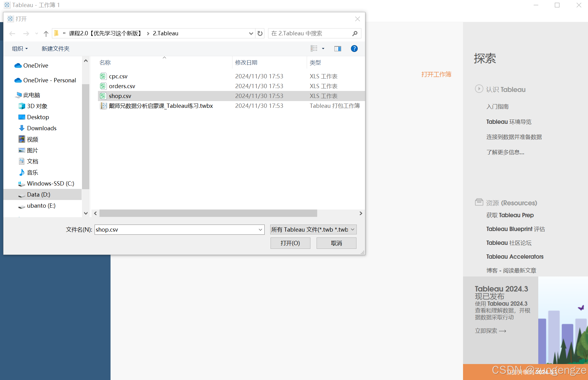Open view options dropdown arrow
Viewport: 588px width, 380px height.
tap(323, 49)
